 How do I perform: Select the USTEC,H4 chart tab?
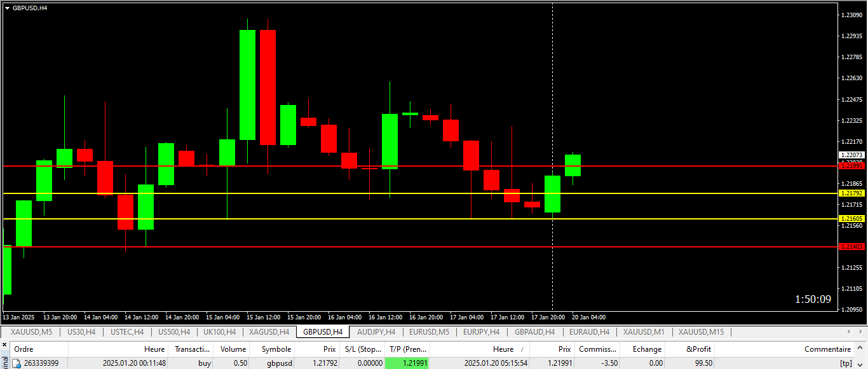tap(126, 332)
